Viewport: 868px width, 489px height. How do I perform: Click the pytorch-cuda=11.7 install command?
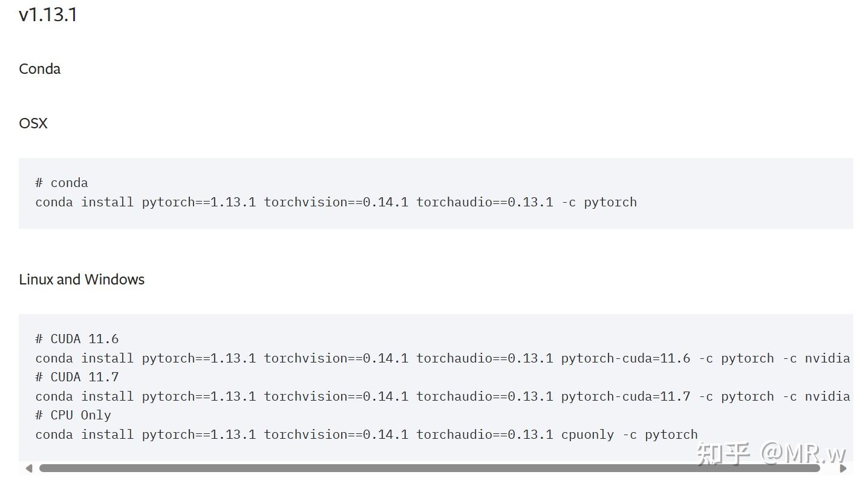point(442,396)
